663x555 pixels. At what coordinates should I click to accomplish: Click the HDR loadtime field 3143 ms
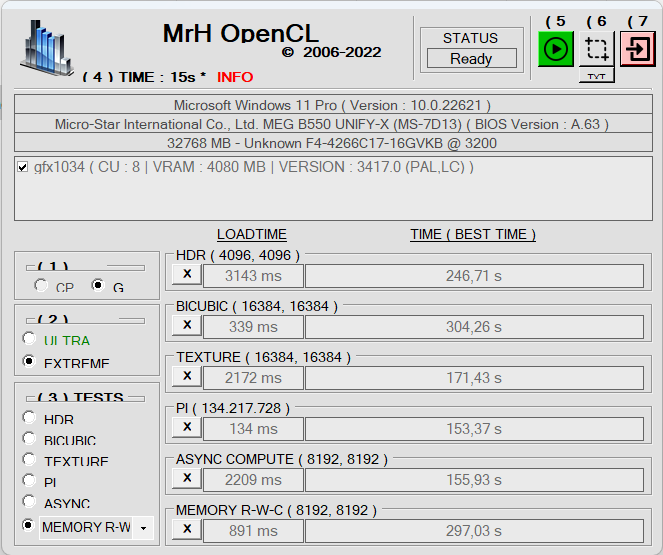pyautogui.click(x=253, y=276)
